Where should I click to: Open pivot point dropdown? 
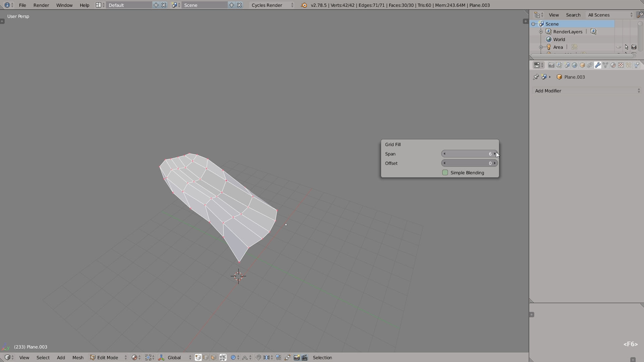pos(150,358)
